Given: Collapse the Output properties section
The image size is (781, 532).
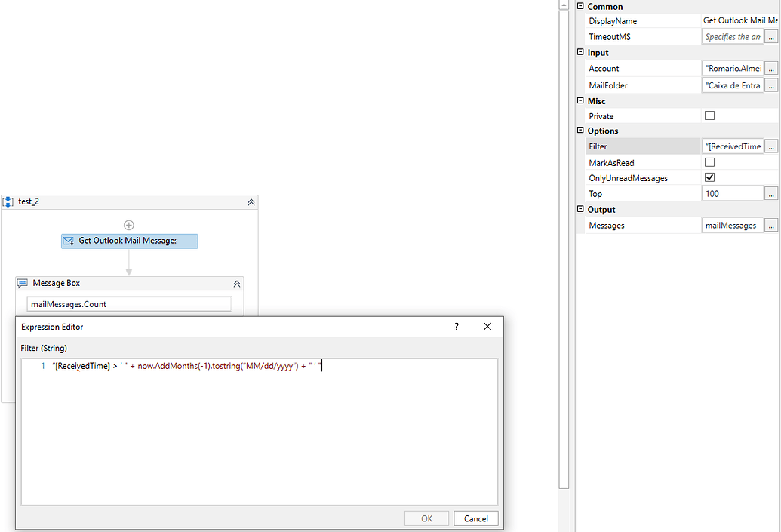Looking at the screenshot, I should pyautogui.click(x=580, y=209).
